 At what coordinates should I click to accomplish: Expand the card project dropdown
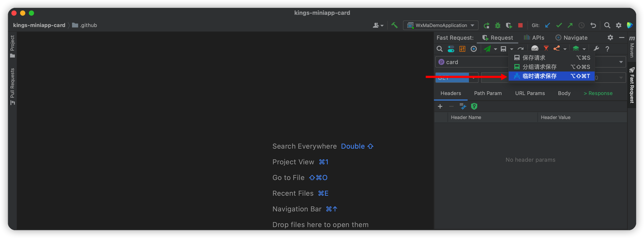click(621, 62)
